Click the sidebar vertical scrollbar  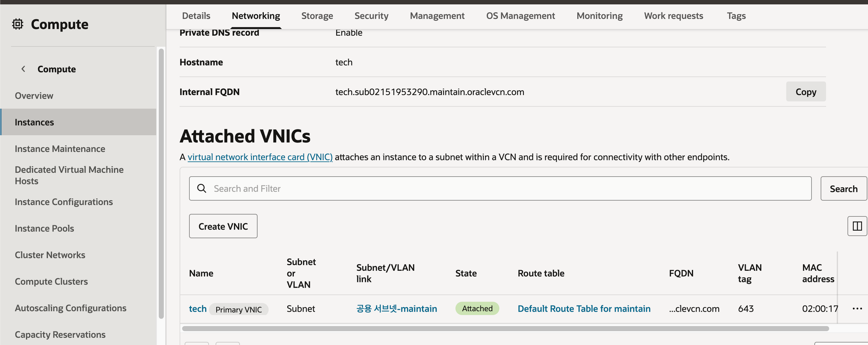click(161, 182)
